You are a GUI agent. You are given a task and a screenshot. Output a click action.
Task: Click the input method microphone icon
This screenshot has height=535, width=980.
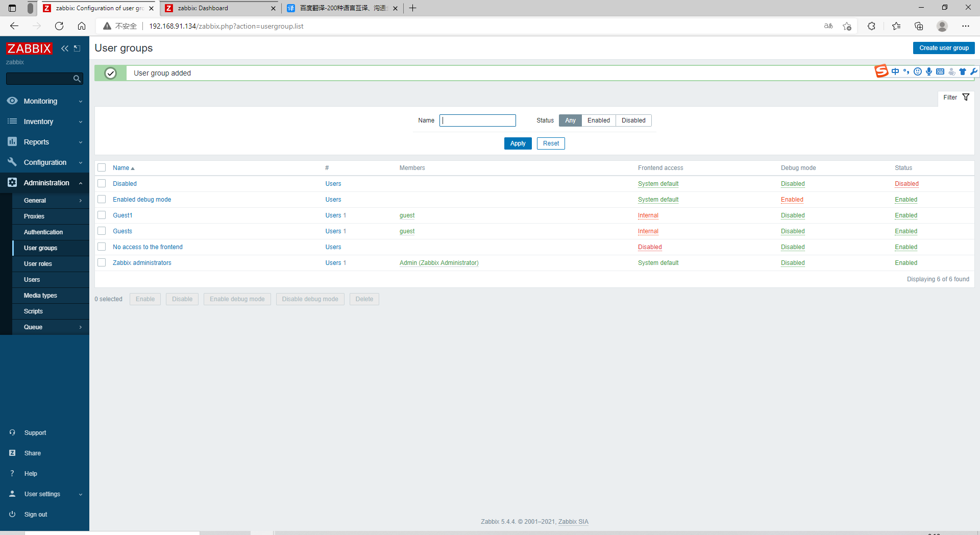pyautogui.click(x=929, y=71)
